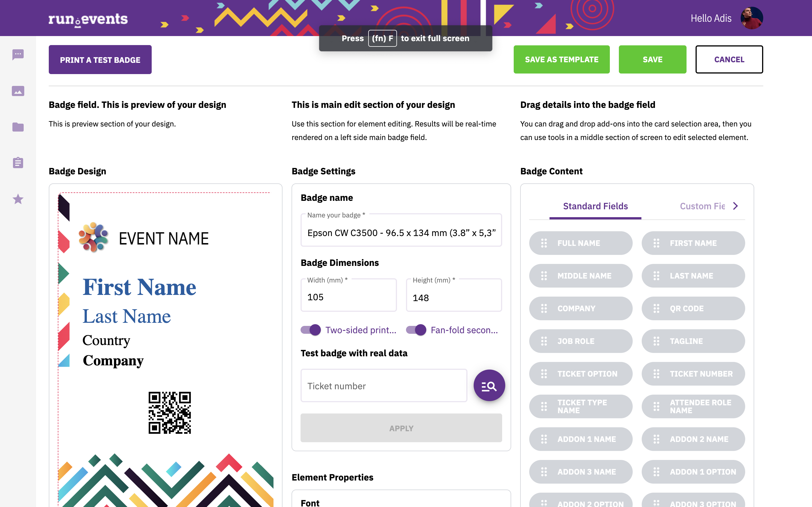Toggle the Two-sided print switch
The width and height of the screenshot is (812, 507).
coord(311,330)
